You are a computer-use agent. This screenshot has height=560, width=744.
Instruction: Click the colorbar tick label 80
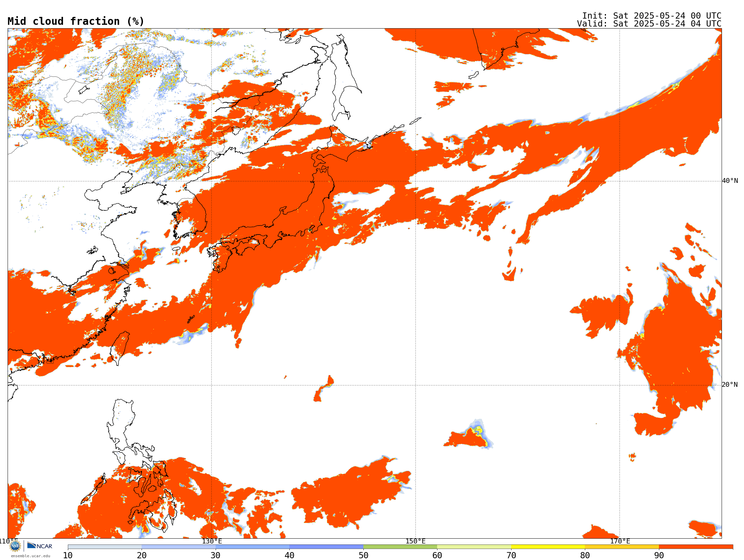click(585, 556)
